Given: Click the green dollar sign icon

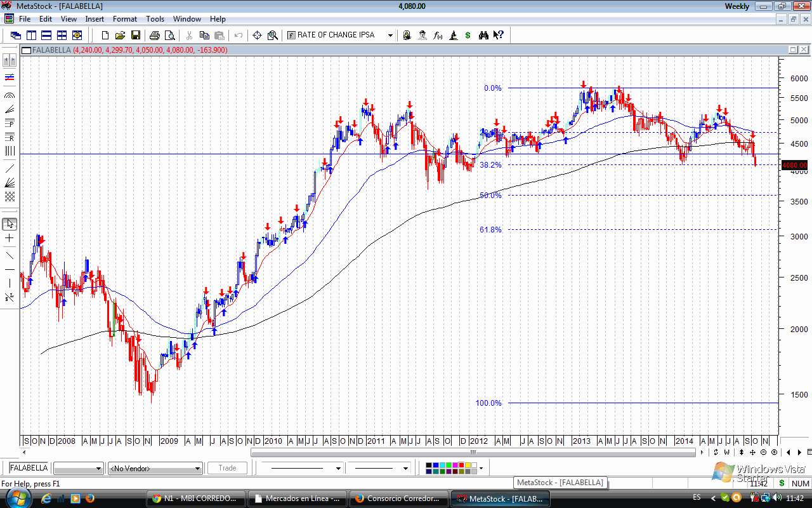Looking at the screenshot, I should pos(468,36).
